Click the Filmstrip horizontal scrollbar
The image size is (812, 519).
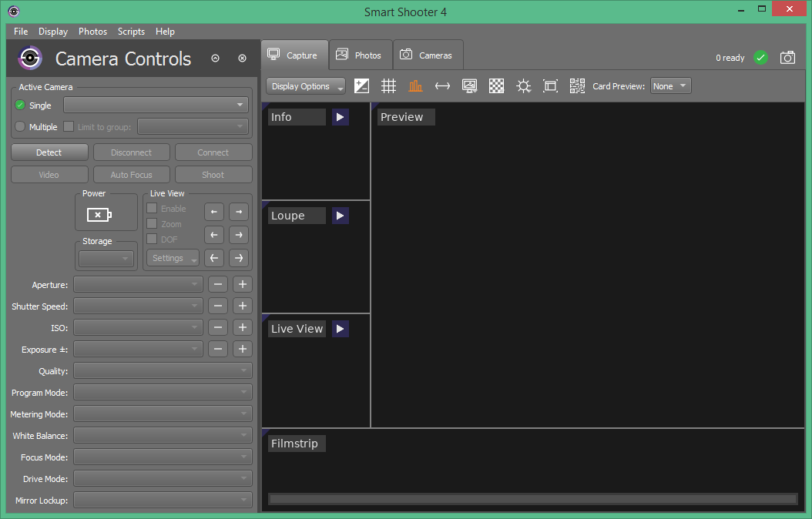(x=532, y=499)
